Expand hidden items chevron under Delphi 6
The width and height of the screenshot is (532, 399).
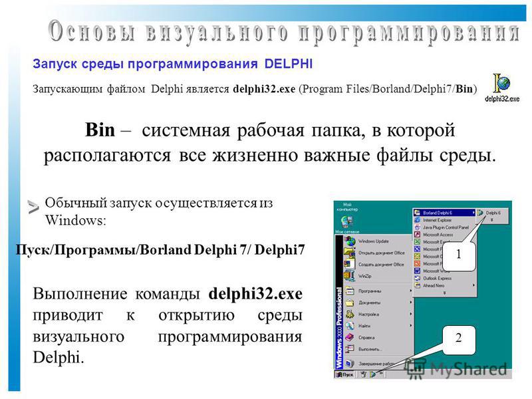pos(491,220)
